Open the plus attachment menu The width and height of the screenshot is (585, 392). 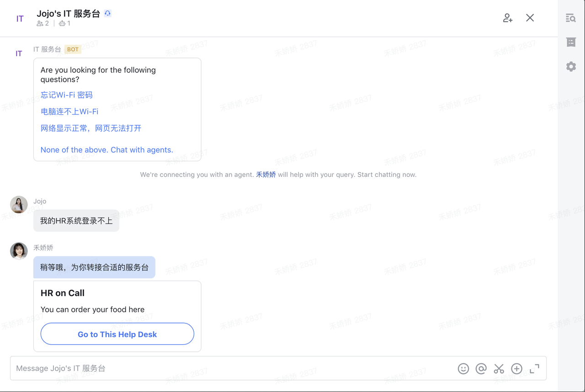point(516,368)
